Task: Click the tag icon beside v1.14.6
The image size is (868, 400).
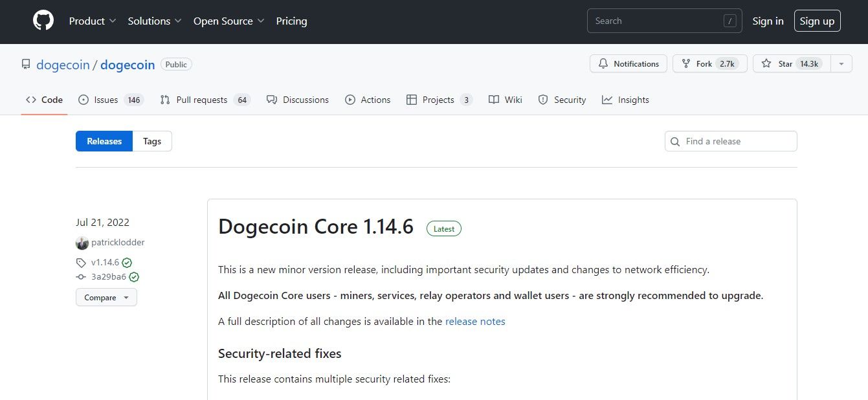Action: click(x=81, y=263)
